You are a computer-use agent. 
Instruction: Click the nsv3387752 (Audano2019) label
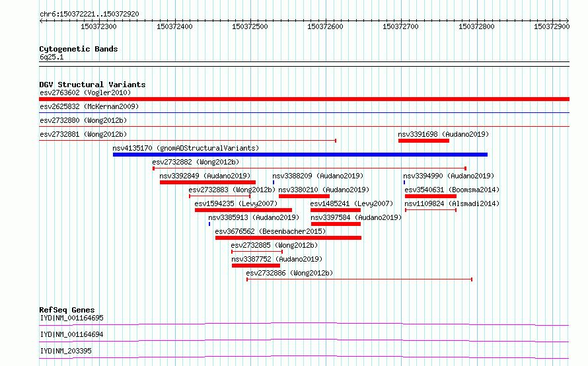pos(277,259)
